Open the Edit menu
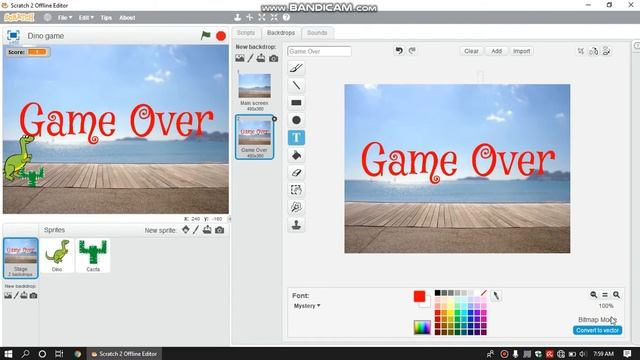 pyautogui.click(x=86, y=18)
